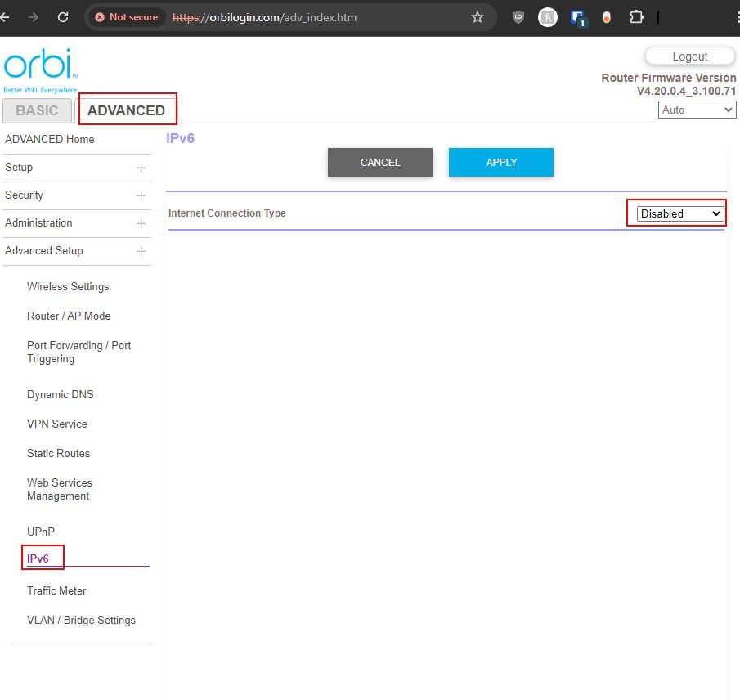Viewport: 740px width, 700px height.
Task: Bookmark this page with the star icon
Action: pyautogui.click(x=478, y=17)
